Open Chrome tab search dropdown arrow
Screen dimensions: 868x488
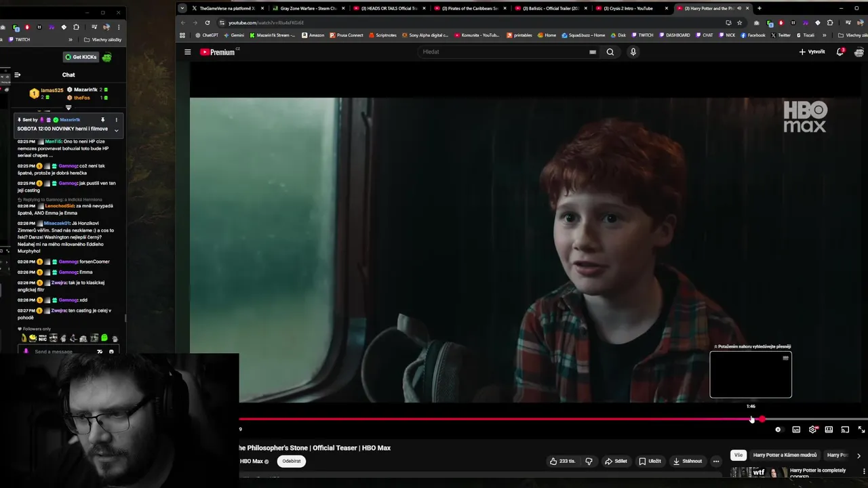tap(182, 8)
